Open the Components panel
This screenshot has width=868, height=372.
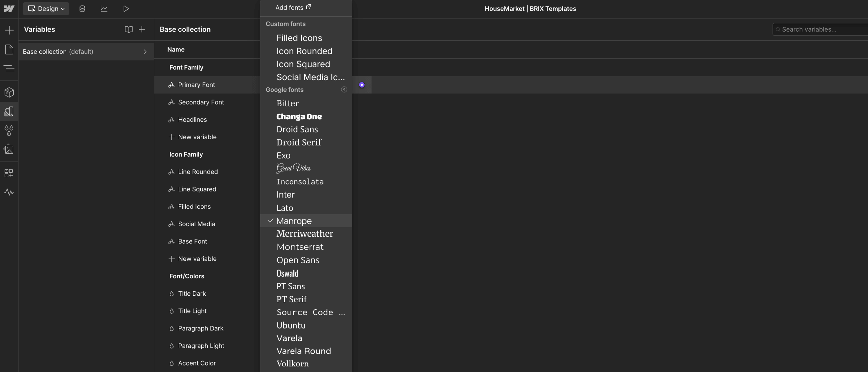click(9, 92)
